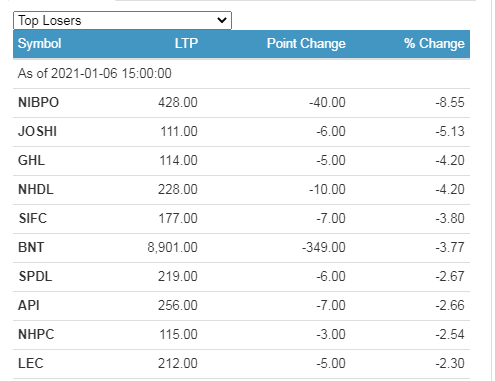Click the dropdown chevron arrow
This screenshot has height=381, width=495.
[x=222, y=20]
